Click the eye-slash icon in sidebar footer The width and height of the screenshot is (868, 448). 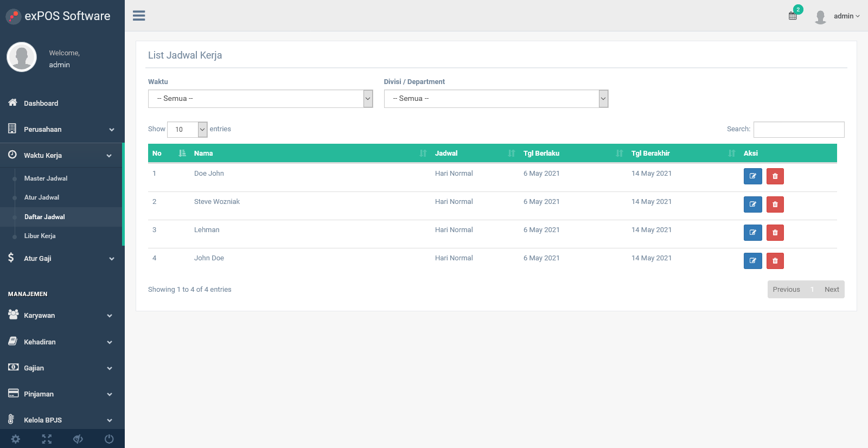(78, 439)
